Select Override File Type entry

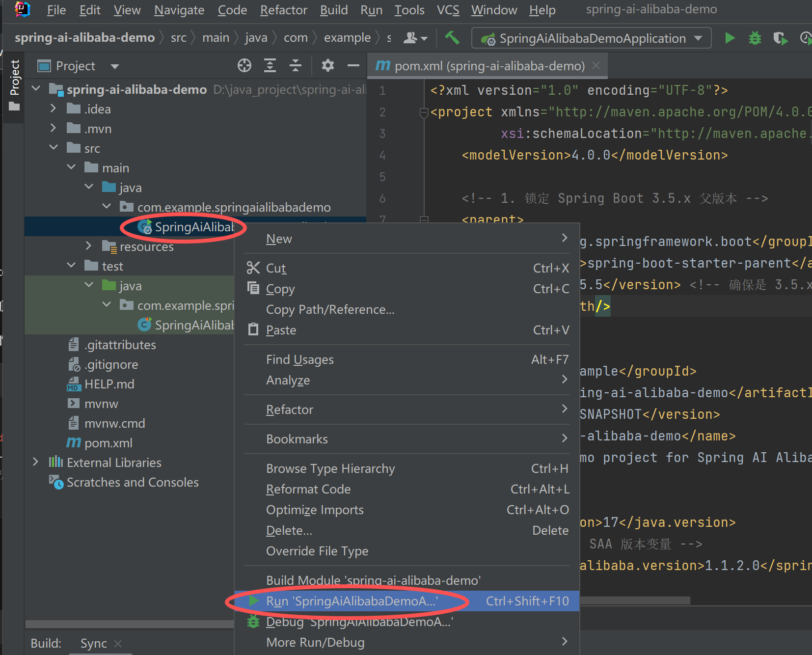[407, 551]
